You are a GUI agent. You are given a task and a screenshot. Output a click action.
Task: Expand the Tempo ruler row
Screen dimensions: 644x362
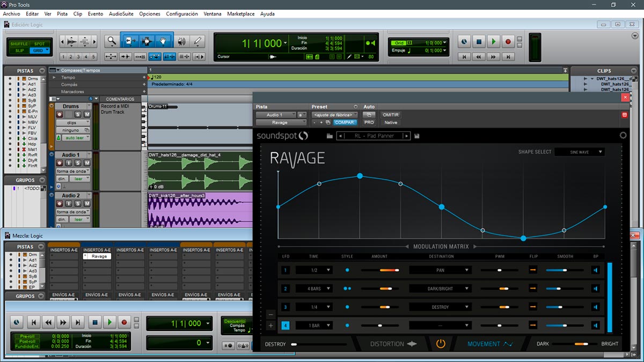[x=54, y=78]
